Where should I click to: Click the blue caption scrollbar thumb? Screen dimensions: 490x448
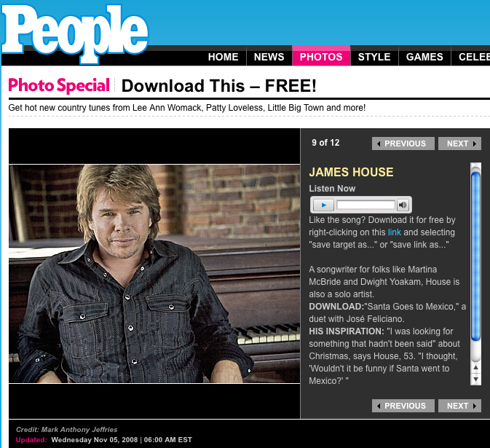coord(475,256)
